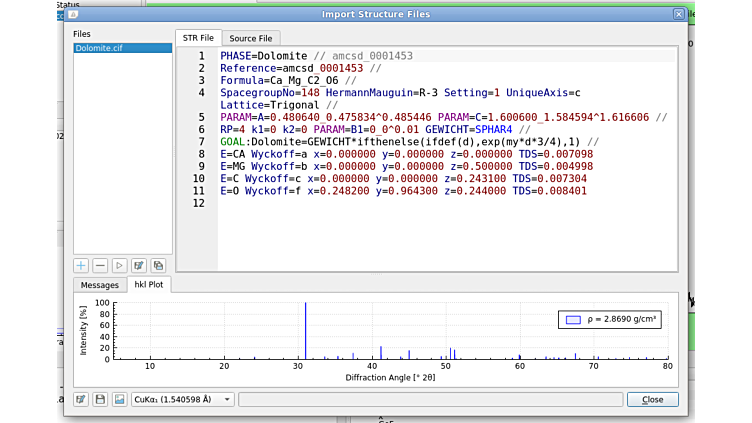The image size is (752, 423).
Task: Close the Import Structure Files dialog via X
Action: [x=679, y=14]
